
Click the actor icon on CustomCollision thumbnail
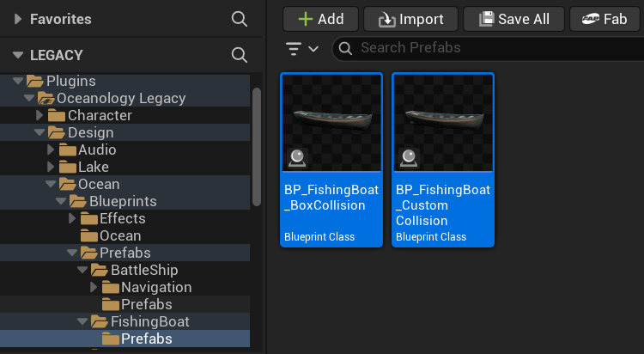coord(409,158)
